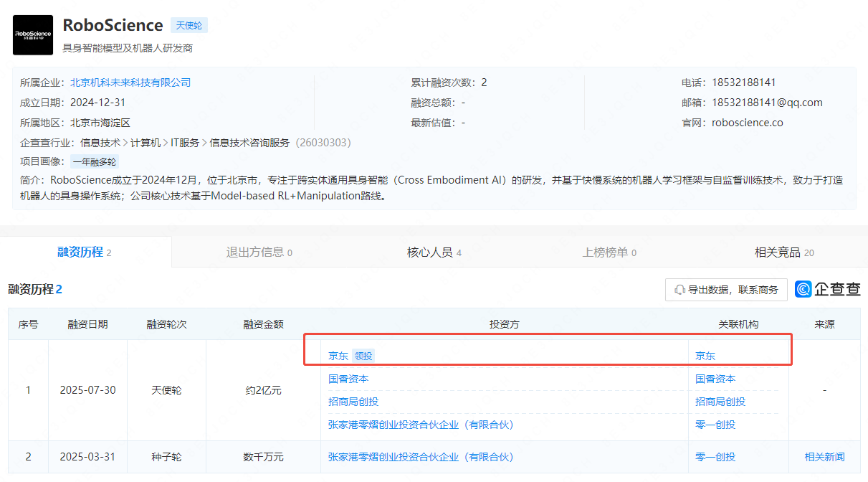Click the date cell 2025-07-30
Viewport: 868px width, 482px height.
(x=88, y=390)
